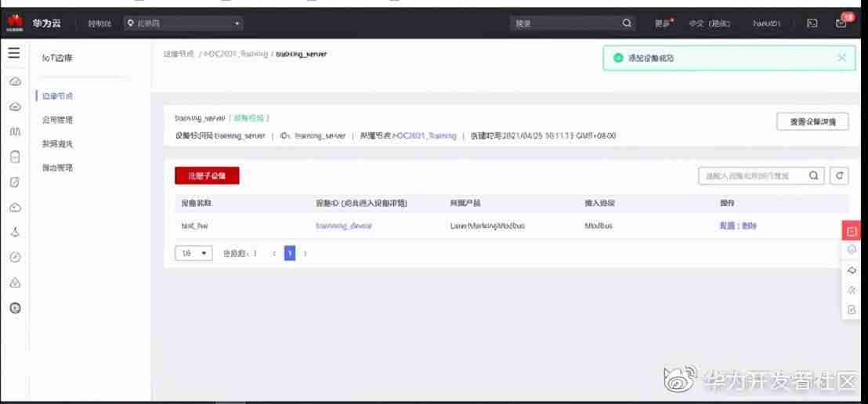This screenshot has width=868, height=404.
Task: Click the document icon in floating toolbar
Action: tap(852, 310)
